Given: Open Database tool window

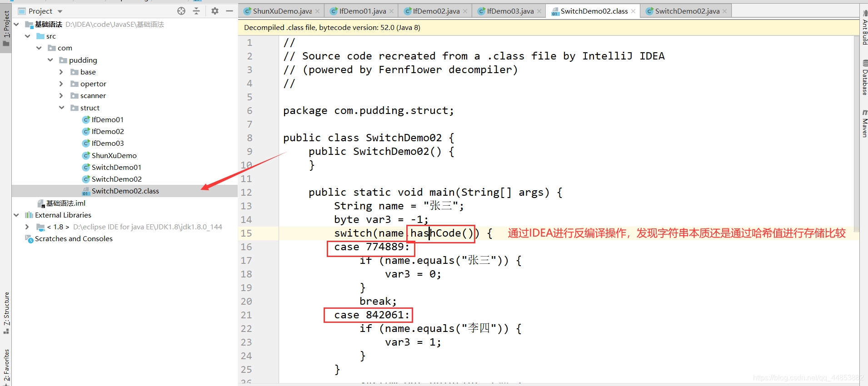Looking at the screenshot, I should (864, 77).
